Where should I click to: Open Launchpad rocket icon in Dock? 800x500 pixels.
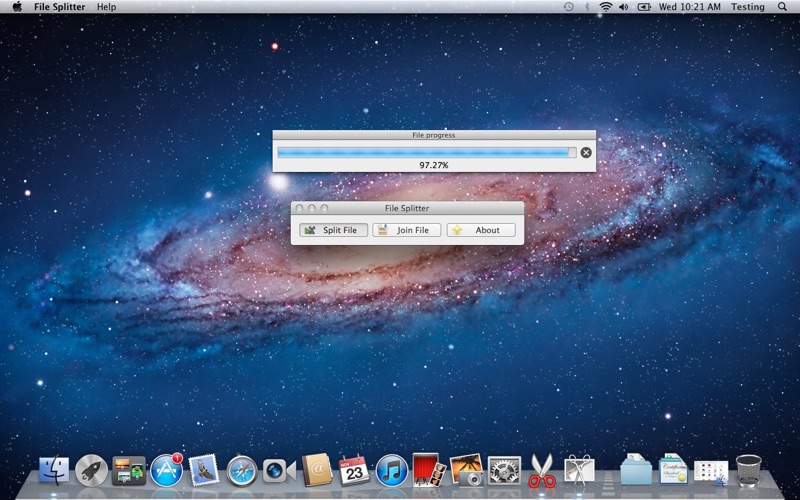[92, 470]
